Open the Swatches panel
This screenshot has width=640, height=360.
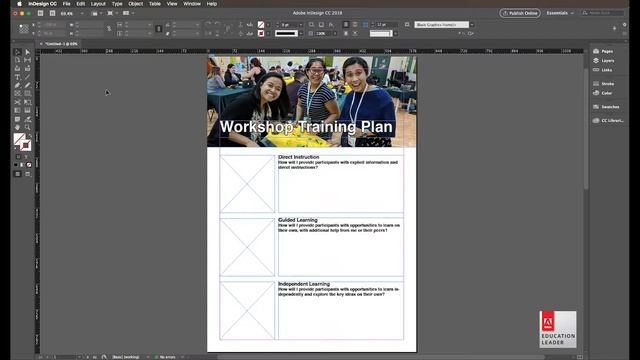pos(606,107)
